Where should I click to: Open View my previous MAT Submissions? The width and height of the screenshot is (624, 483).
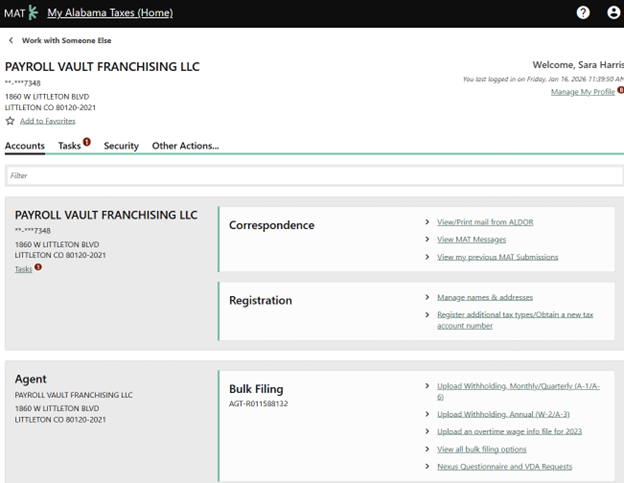(497, 257)
